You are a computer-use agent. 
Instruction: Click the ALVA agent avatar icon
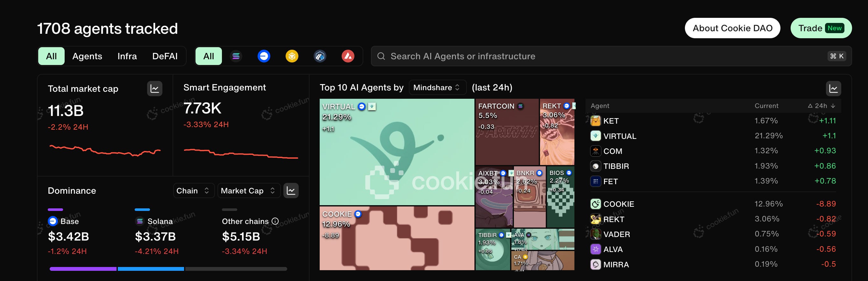click(x=595, y=249)
